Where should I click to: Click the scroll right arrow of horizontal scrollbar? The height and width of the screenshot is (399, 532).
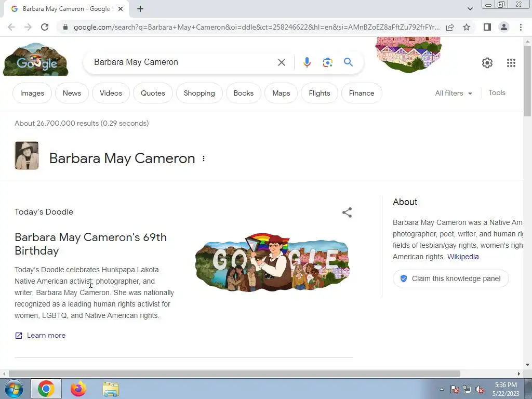pos(519,374)
